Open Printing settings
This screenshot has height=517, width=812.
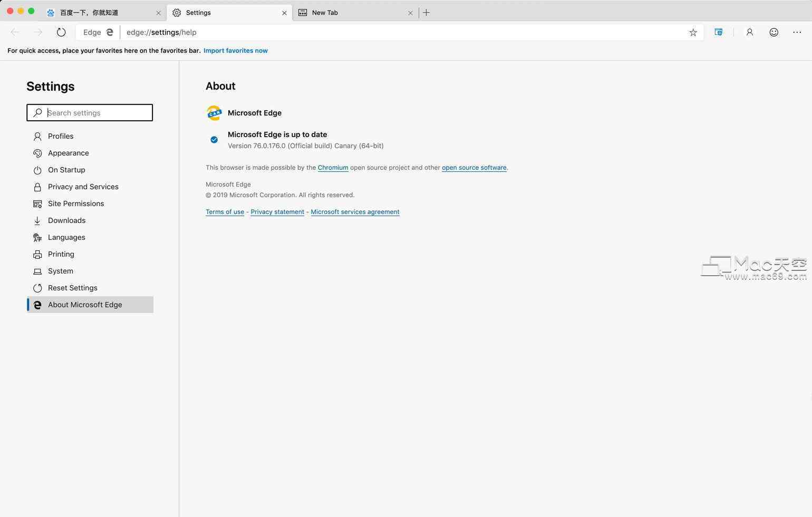(x=90, y=254)
